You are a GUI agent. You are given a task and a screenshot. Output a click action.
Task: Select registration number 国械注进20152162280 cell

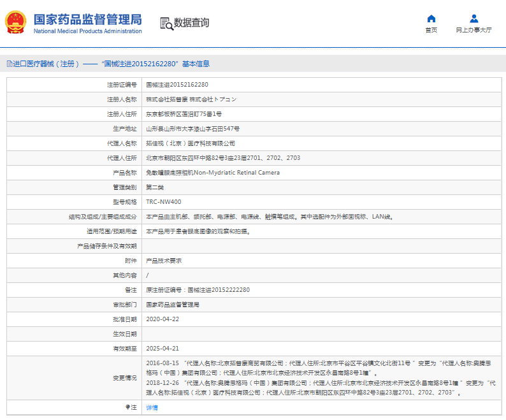[x=177, y=85]
